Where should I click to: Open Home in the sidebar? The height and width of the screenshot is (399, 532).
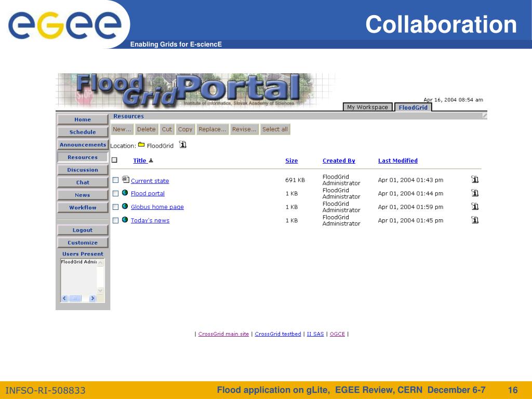(83, 119)
